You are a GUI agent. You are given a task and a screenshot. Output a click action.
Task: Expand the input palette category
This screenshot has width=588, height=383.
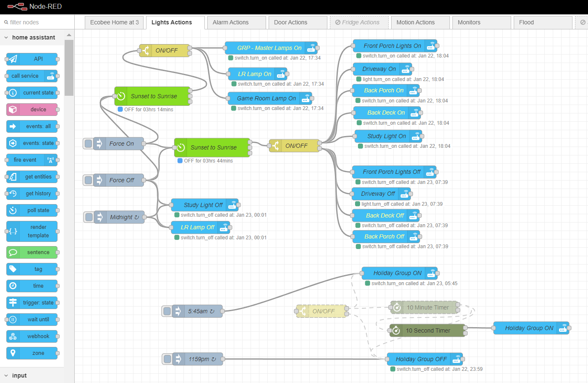32,375
